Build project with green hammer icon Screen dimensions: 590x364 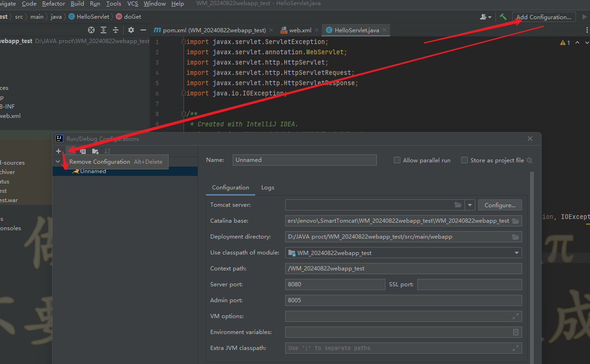(503, 17)
